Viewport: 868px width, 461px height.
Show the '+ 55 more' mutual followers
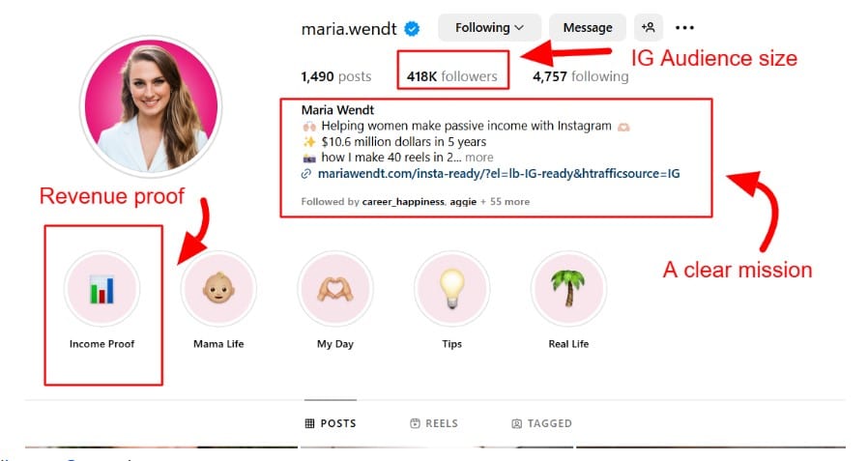(505, 202)
